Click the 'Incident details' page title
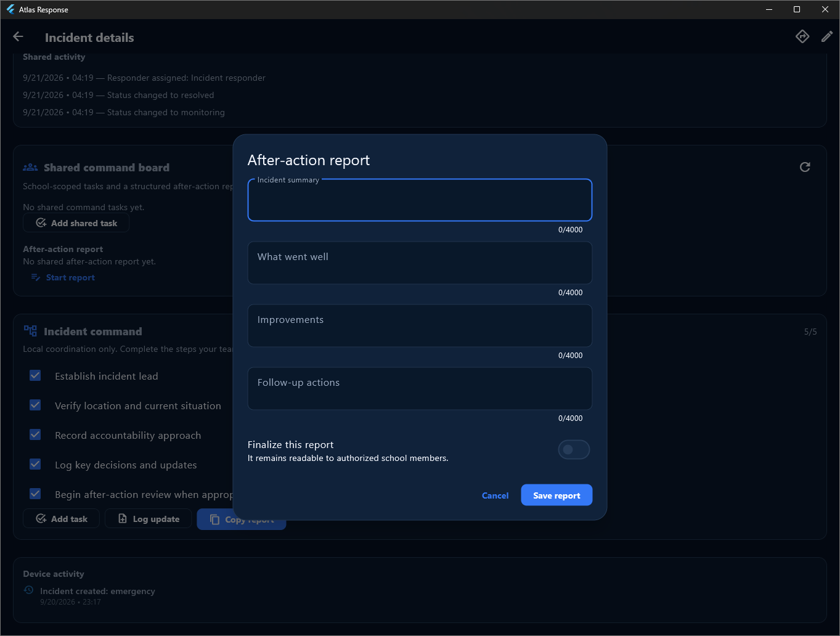Screen dimensions: 840x636 (89, 38)
